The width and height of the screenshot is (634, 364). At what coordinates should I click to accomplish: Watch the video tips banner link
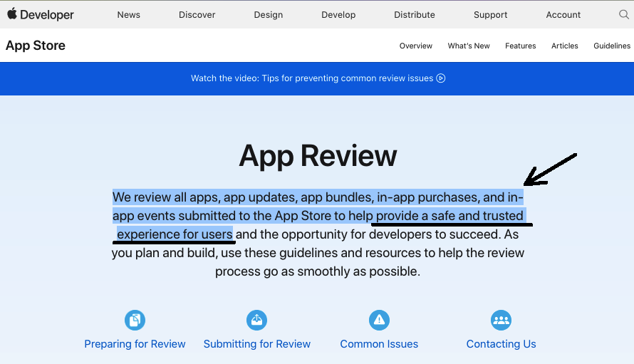318,78
